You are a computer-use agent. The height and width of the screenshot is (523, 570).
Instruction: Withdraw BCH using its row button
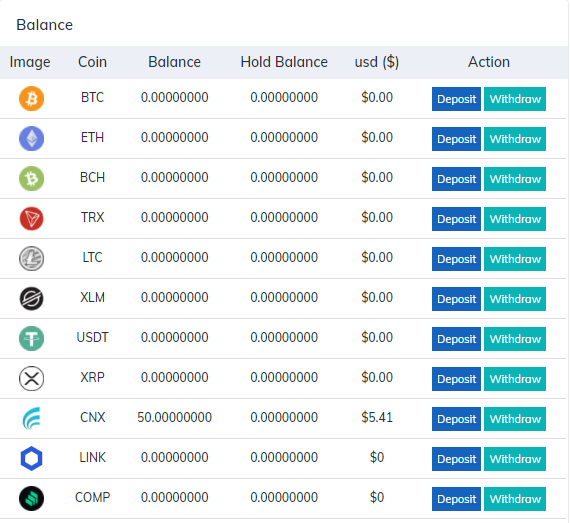(515, 179)
